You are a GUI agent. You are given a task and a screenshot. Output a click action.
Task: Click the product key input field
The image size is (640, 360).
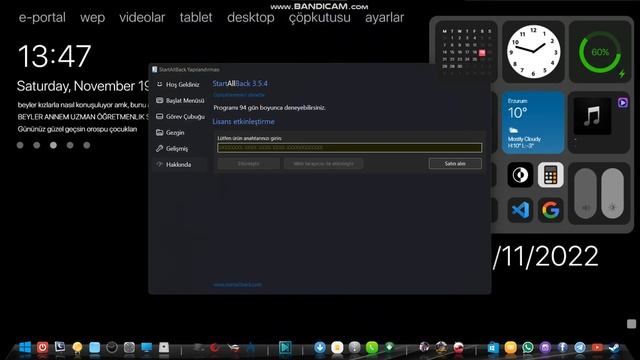pos(349,148)
